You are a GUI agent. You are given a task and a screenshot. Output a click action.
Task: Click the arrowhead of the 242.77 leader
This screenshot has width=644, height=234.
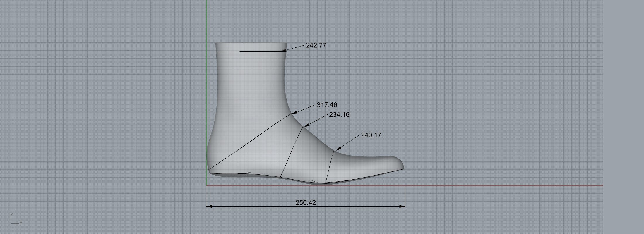click(283, 51)
